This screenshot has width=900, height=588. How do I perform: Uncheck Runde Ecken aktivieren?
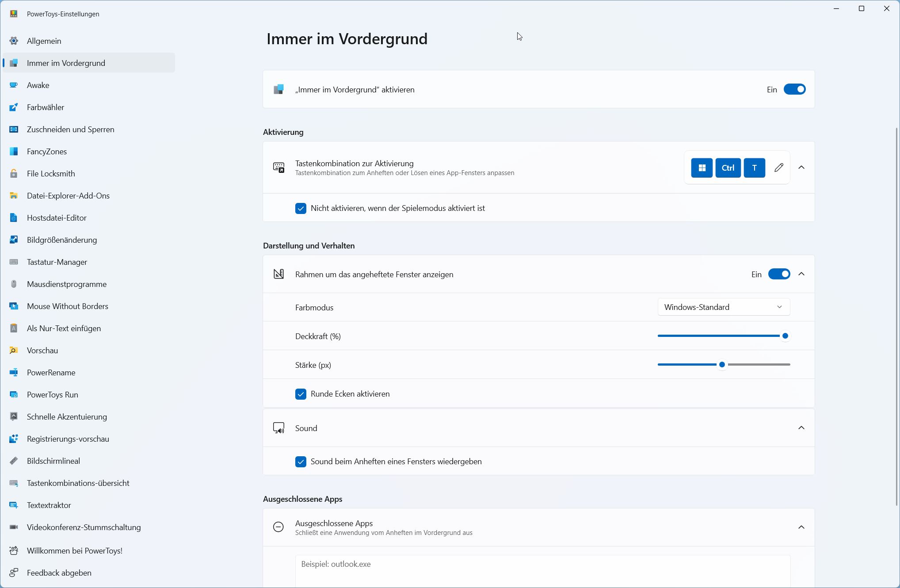(x=301, y=394)
